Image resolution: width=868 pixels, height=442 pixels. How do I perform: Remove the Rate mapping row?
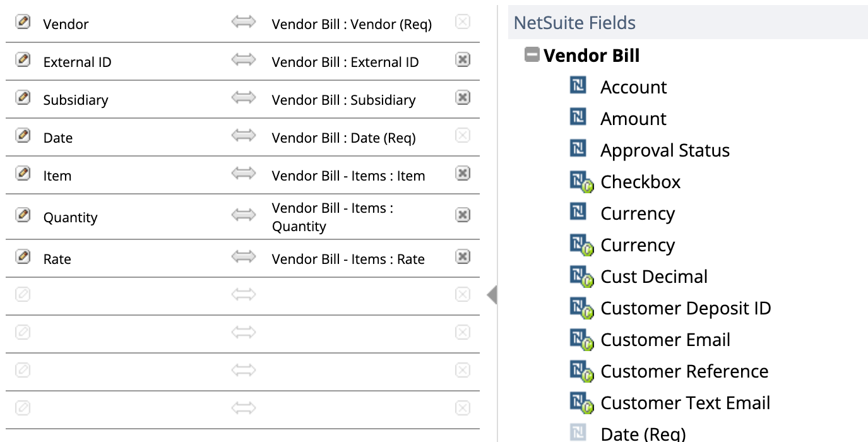tap(463, 257)
